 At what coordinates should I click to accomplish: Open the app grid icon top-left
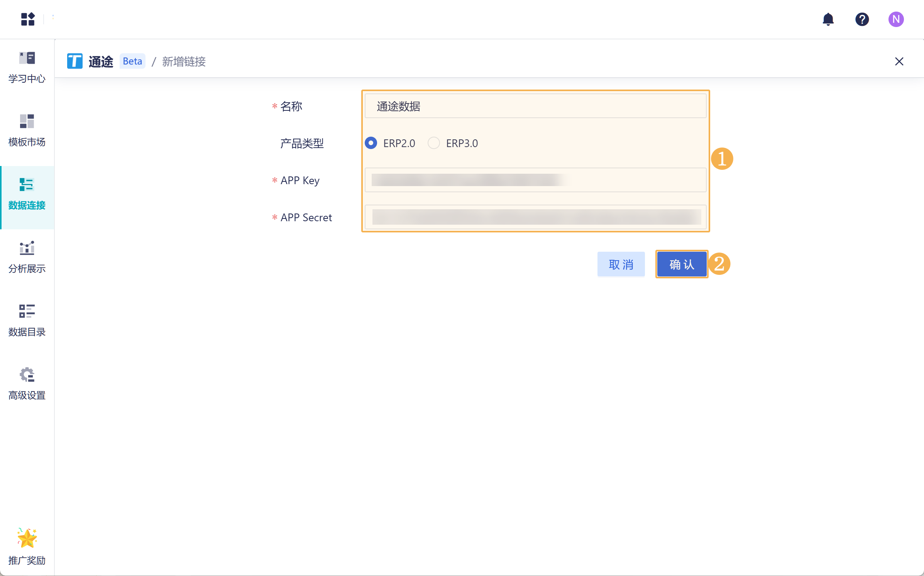(28, 19)
